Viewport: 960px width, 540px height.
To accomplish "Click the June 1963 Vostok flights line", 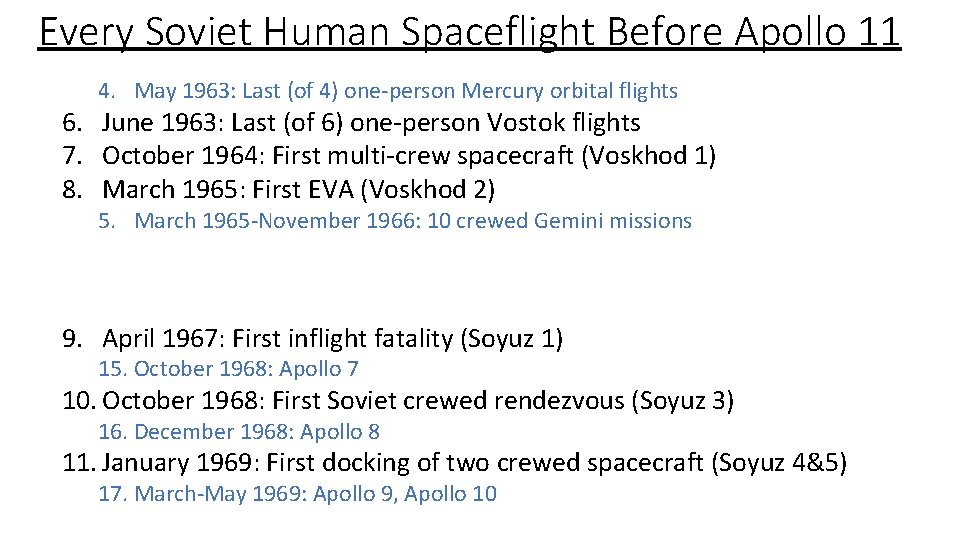I will pos(370,123).
